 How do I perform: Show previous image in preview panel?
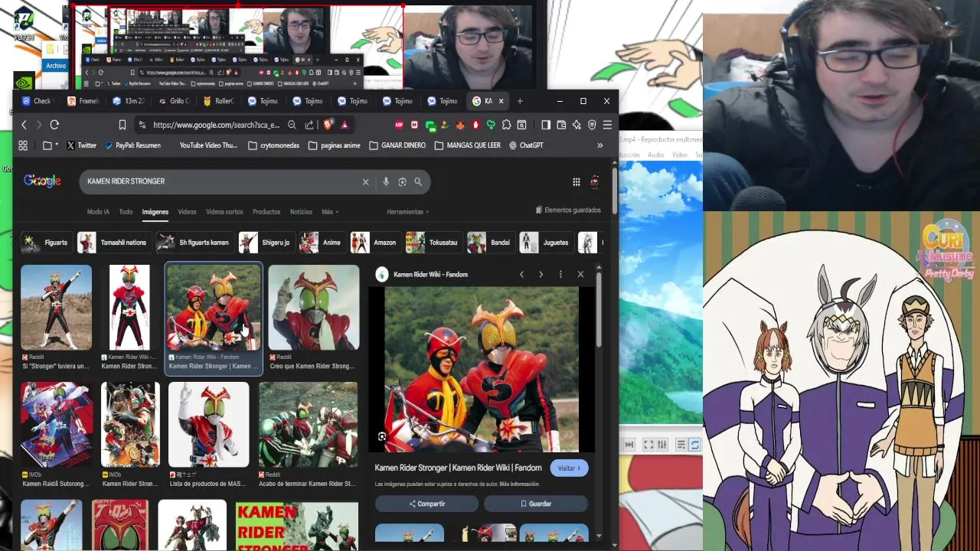(x=521, y=274)
